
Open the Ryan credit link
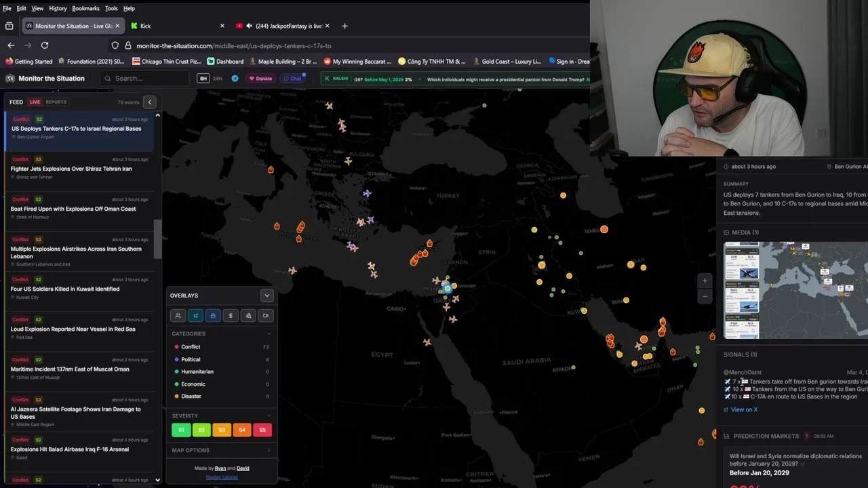220,468
